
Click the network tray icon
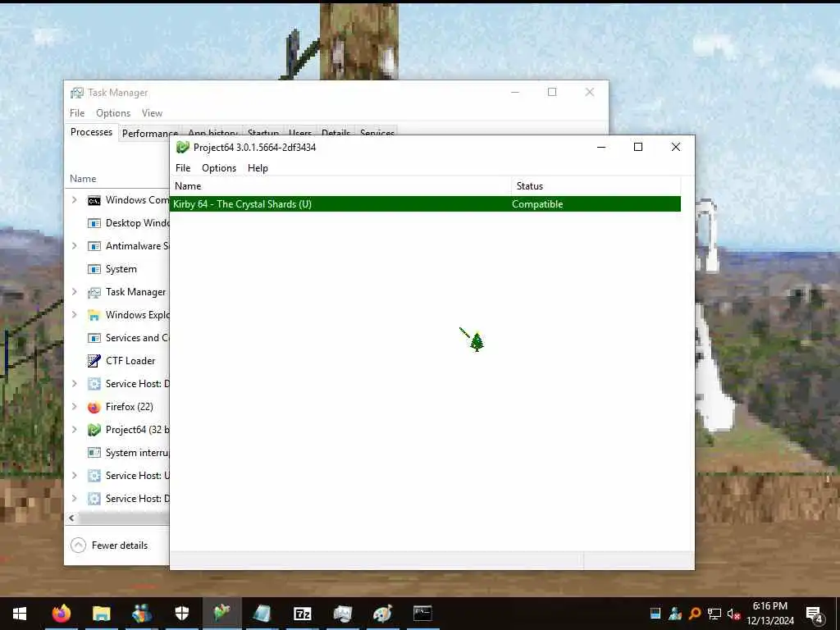click(714, 614)
